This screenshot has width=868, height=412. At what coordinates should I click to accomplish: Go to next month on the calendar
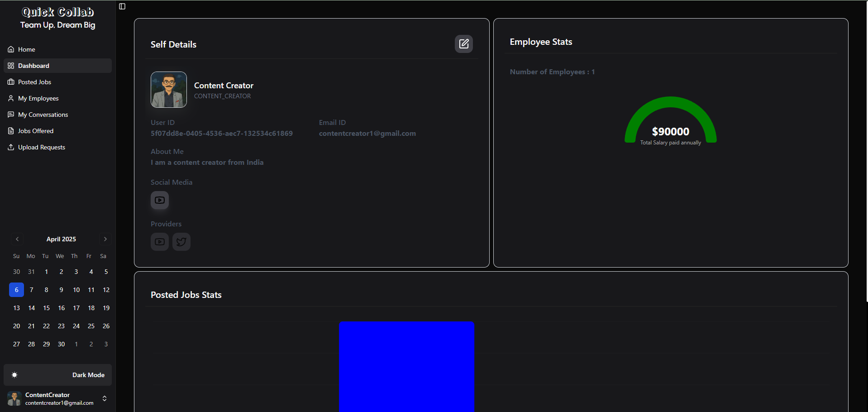105,239
